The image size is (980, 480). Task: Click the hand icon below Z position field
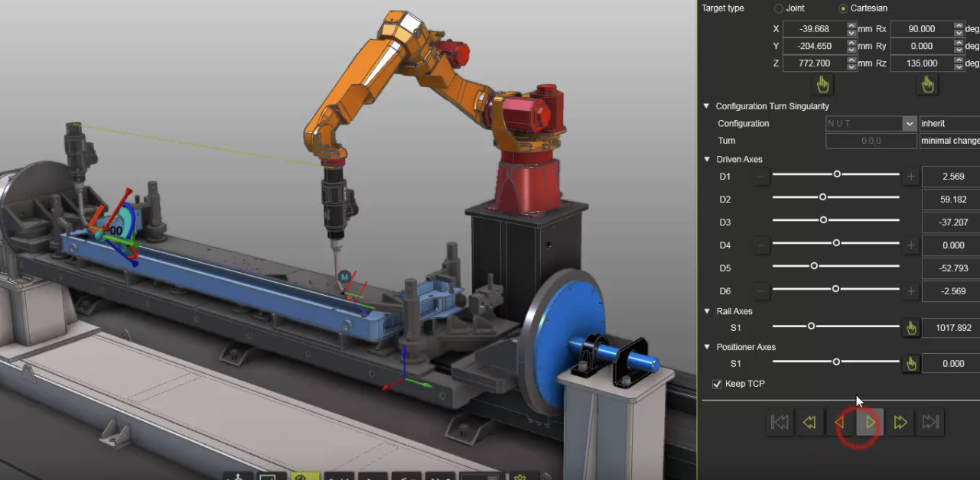click(822, 84)
